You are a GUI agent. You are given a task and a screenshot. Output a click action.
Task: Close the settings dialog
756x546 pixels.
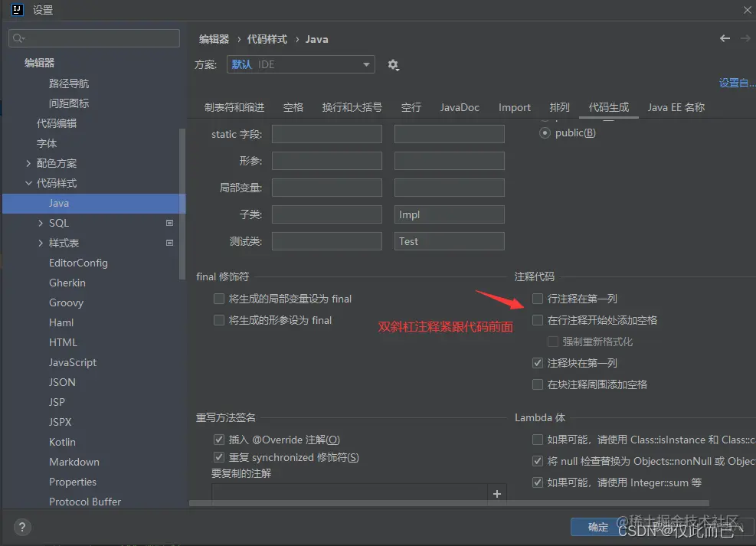point(748,10)
